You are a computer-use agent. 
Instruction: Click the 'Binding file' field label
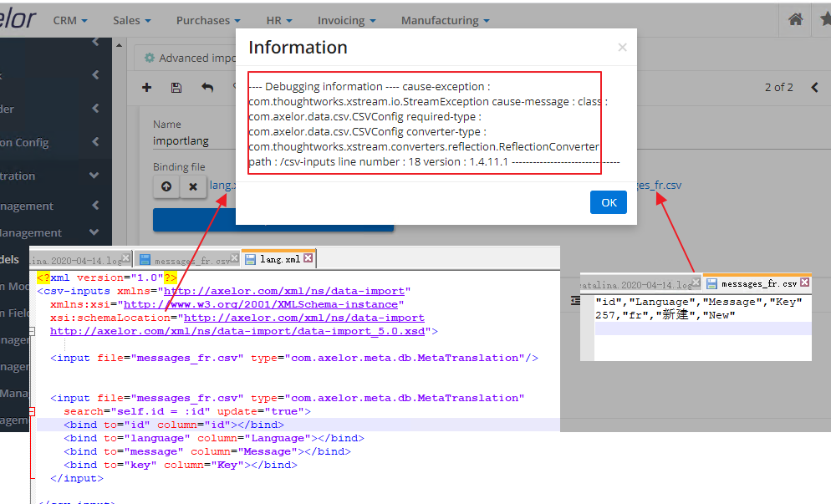(x=179, y=167)
